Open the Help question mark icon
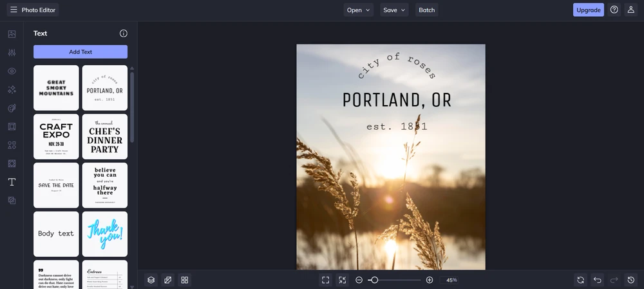The width and height of the screenshot is (644, 289). pos(614,10)
